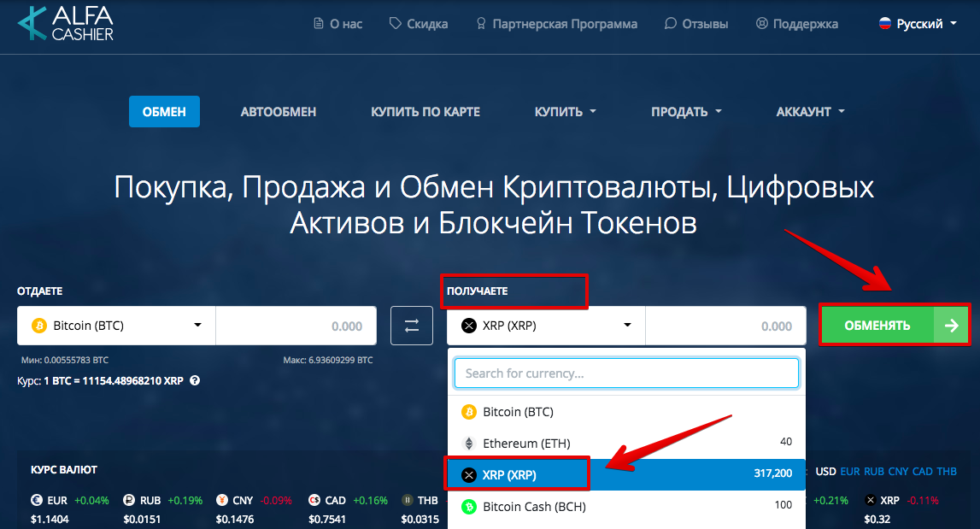Expand the ПРОДАТЬ menu
The width and height of the screenshot is (980, 529).
pos(686,112)
